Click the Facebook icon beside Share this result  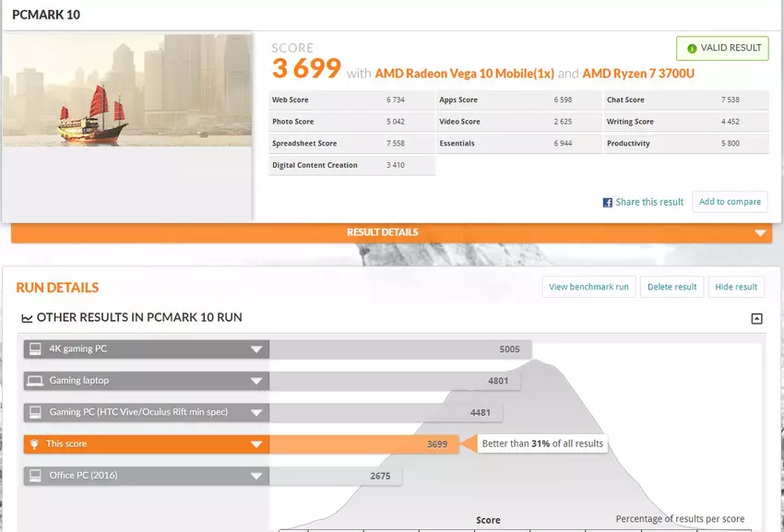[608, 202]
